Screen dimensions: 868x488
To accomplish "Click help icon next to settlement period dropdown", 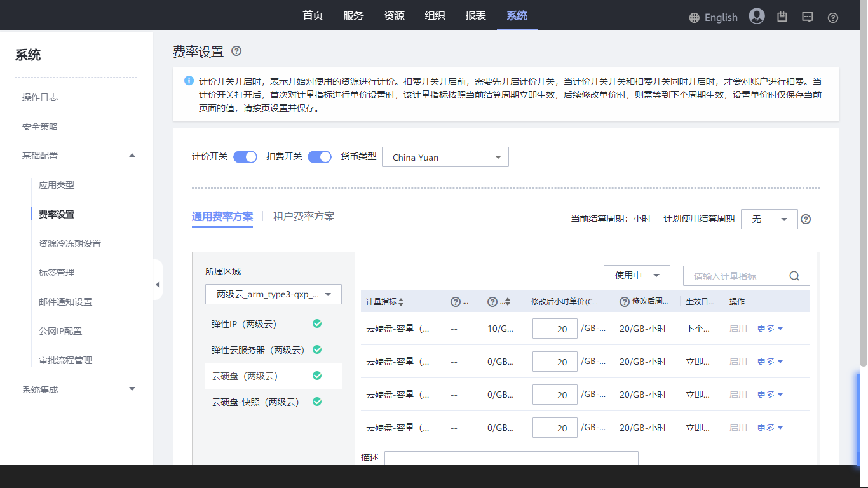I will (806, 219).
